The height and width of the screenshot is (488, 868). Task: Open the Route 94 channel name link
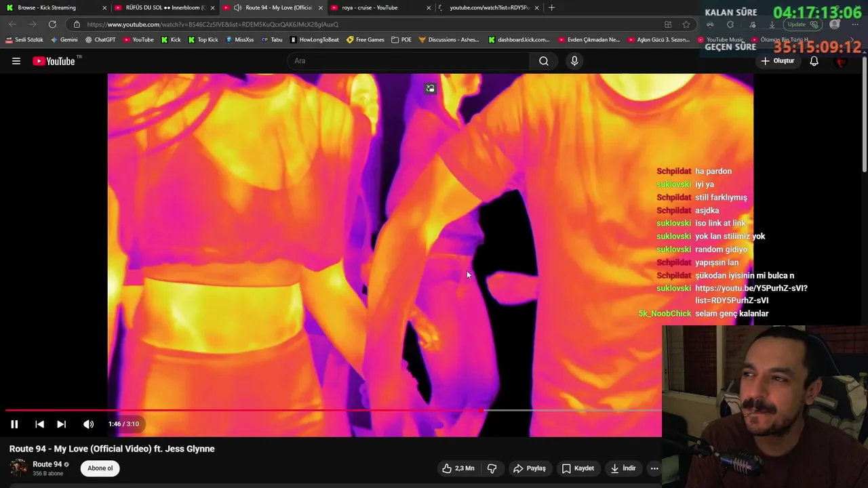pos(47,464)
